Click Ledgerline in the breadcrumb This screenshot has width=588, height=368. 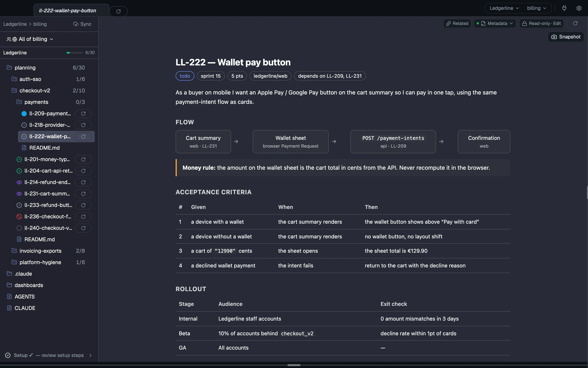[x=15, y=24]
